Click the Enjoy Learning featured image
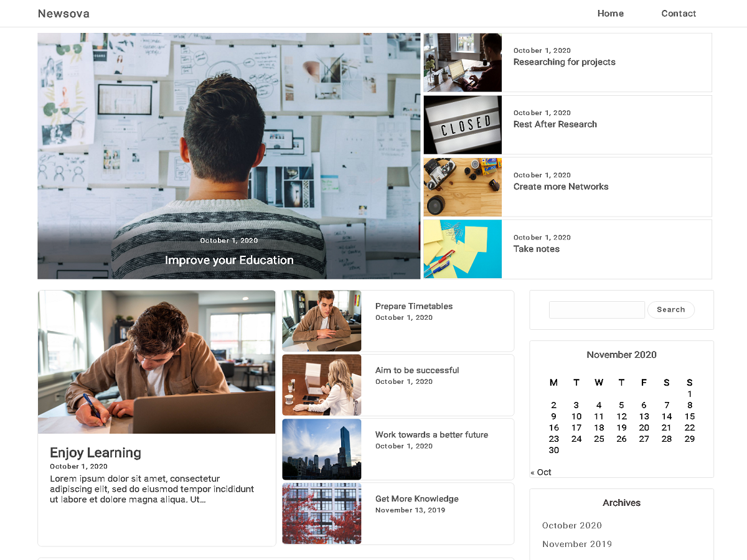Screen dimensions: 747x560 156,362
